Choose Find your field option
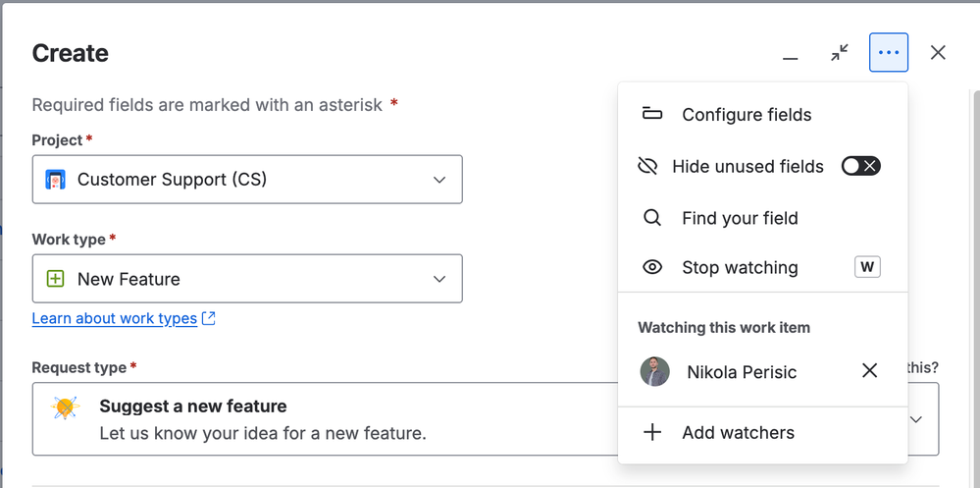The width and height of the screenshot is (980, 488). coord(740,218)
